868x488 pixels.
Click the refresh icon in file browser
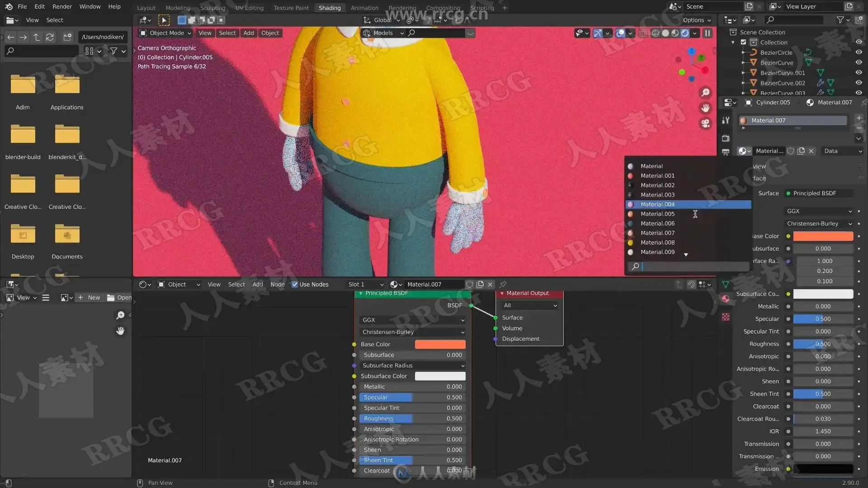point(50,37)
